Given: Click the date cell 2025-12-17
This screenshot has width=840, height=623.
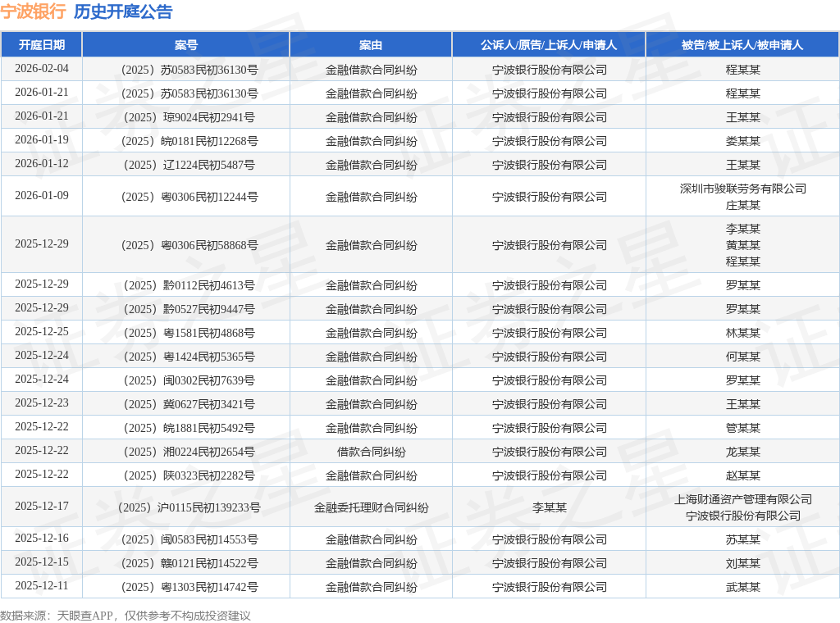Looking at the screenshot, I should coord(42,506).
